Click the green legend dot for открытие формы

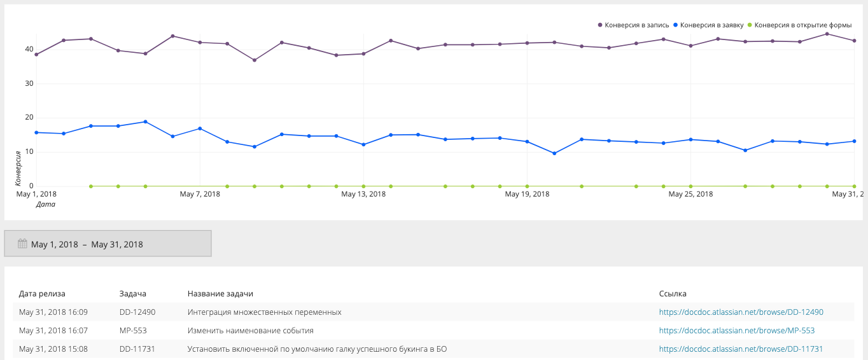(750, 25)
